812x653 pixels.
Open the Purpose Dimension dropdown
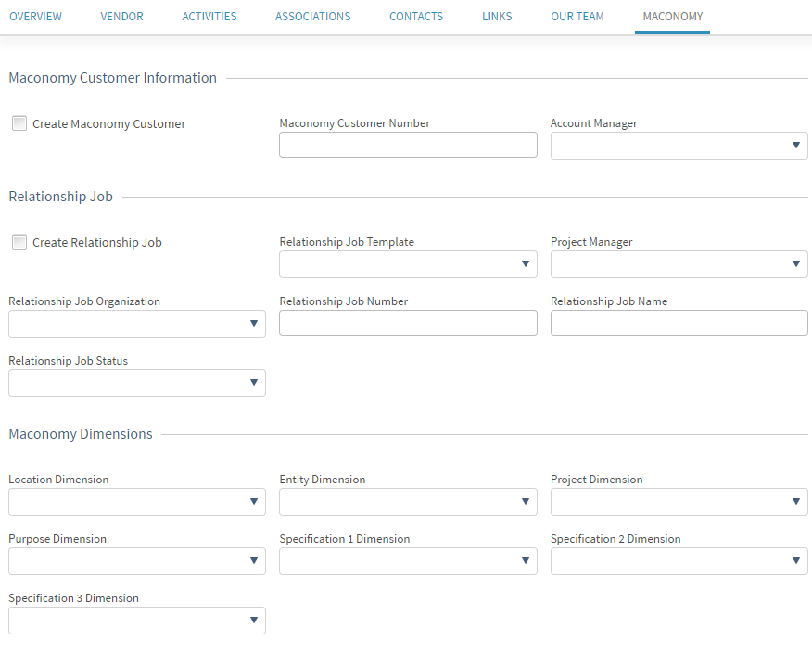[136, 561]
